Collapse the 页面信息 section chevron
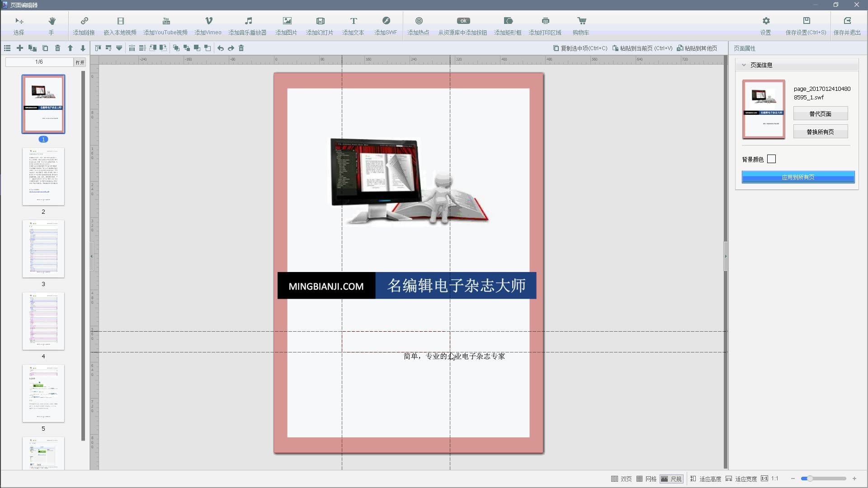868x488 pixels. [744, 65]
